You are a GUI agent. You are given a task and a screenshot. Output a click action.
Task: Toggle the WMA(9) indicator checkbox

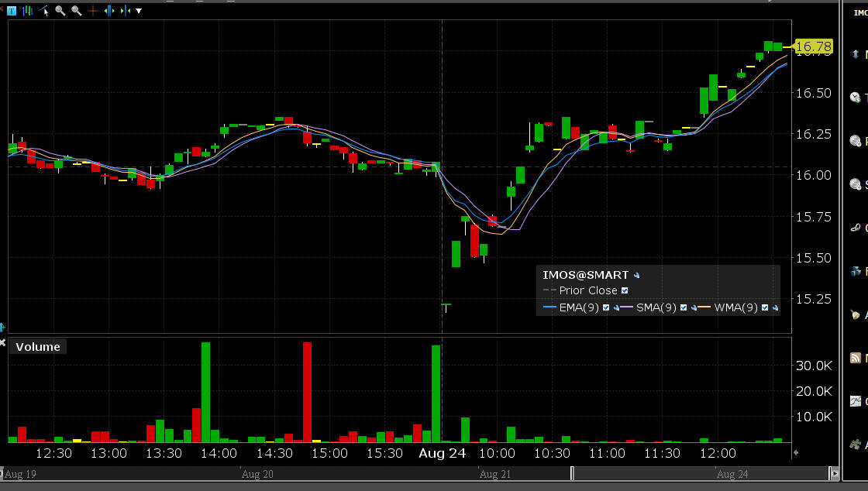[765, 307]
